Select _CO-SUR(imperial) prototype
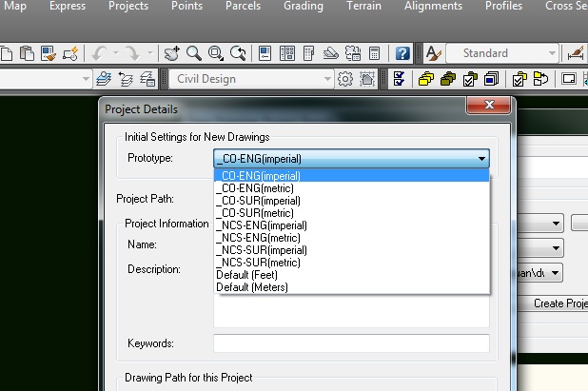 tap(352, 201)
